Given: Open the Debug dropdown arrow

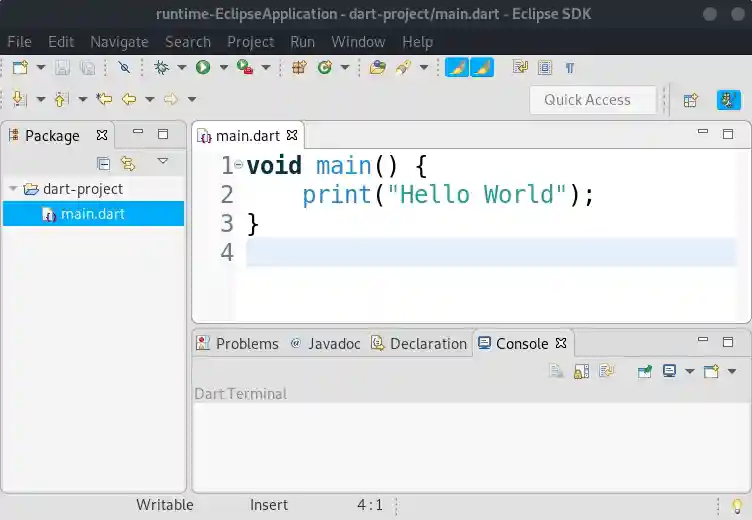Looking at the screenshot, I should click(182, 68).
